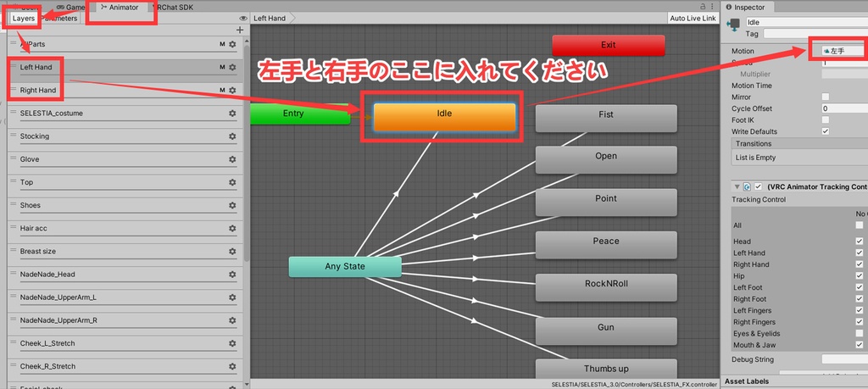Viewport: 868px width, 389px height.
Task: Toggle the Foot IK checkbox
Action: pyautogui.click(x=826, y=119)
